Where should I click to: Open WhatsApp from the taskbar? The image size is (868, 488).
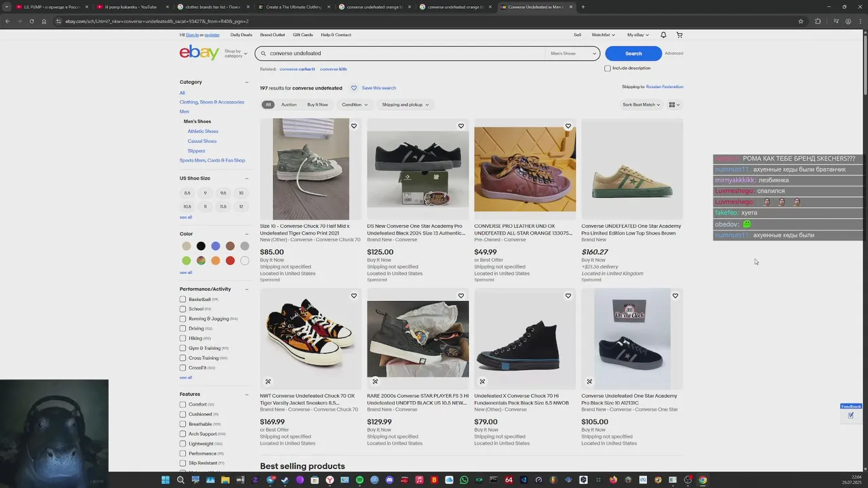pyautogui.click(x=464, y=480)
